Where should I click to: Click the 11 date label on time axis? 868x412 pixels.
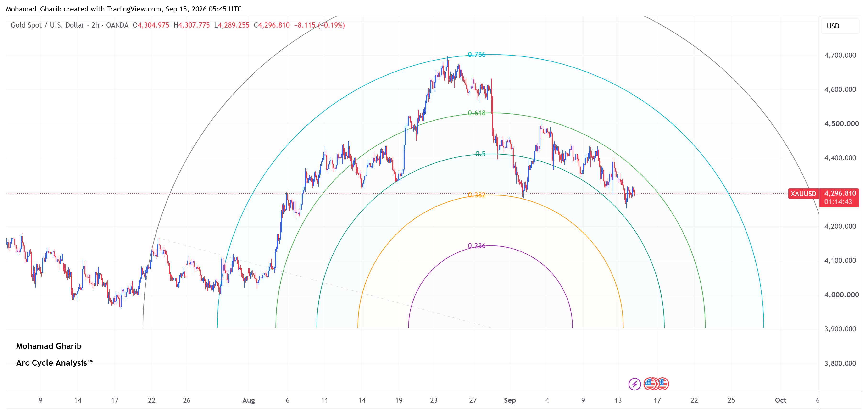324,400
